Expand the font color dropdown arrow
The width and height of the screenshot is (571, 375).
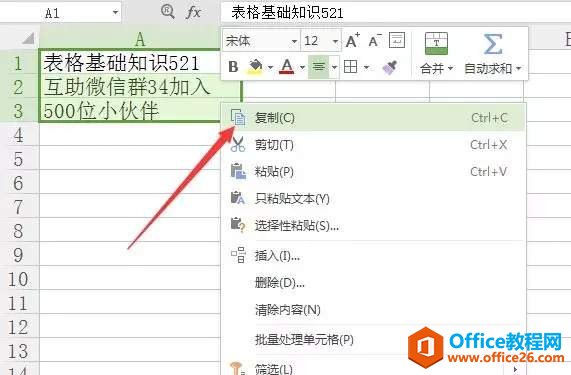click(x=302, y=67)
